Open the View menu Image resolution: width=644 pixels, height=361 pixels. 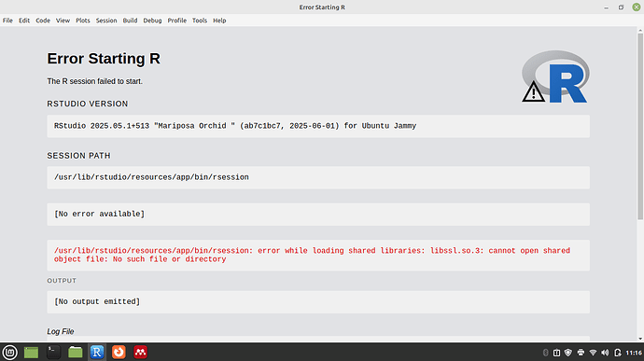pos(63,21)
